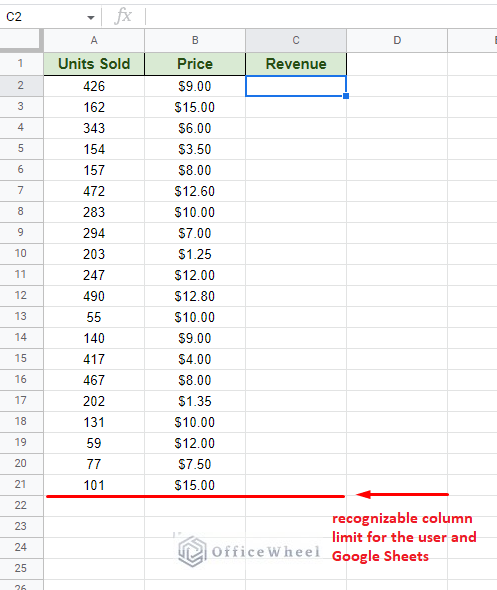Select column D header
The width and height of the screenshot is (497, 590).
click(x=397, y=40)
